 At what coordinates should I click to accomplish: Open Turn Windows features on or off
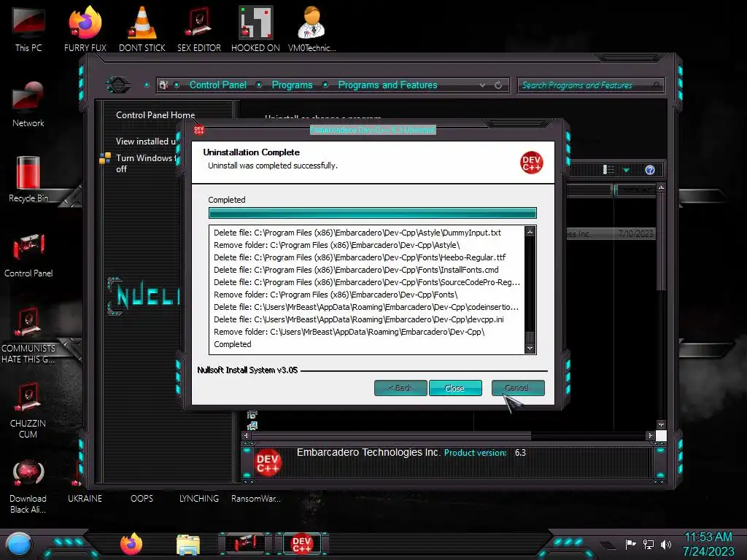click(146, 163)
